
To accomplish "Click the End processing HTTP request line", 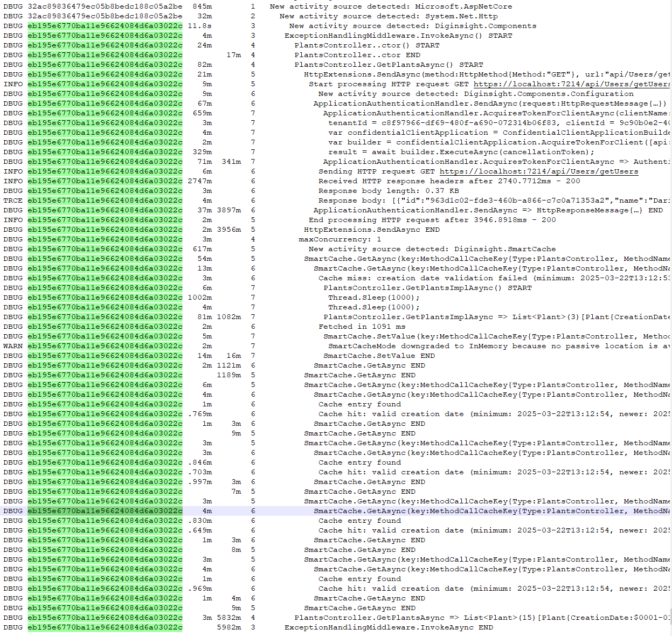I will pyautogui.click(x=432, y=220).
